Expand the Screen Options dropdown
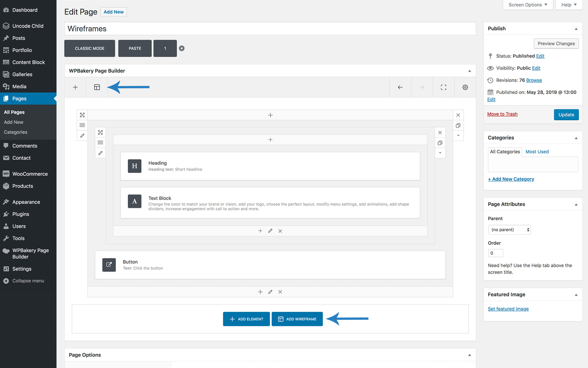 pos(528,5)
